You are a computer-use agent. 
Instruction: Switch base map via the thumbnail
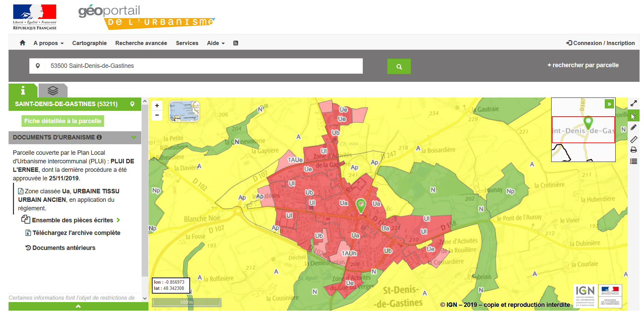pyautogui.click(x=184, y=111)
